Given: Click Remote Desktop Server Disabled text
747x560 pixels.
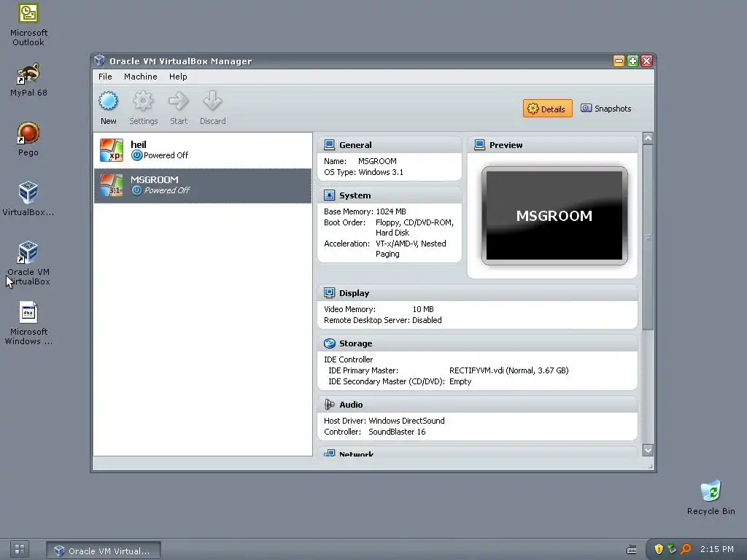Looking at the screenshot, I should pyautogui.click(x=382, y=320).
